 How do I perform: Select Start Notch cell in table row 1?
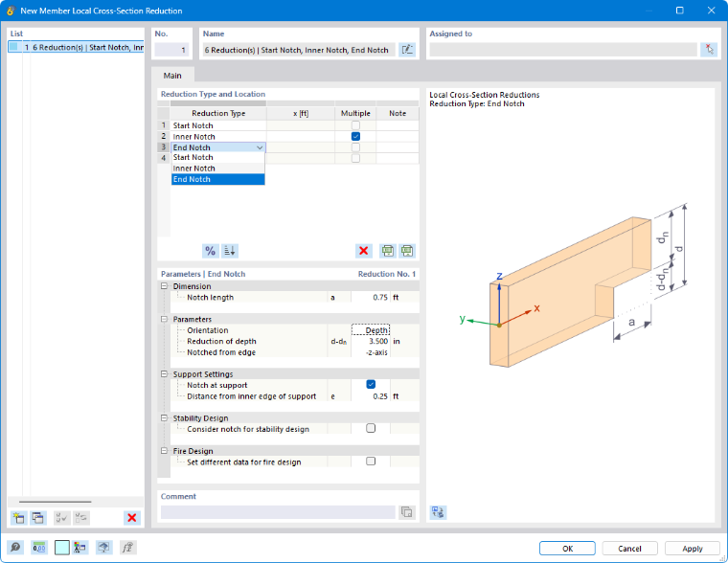pos(217,125)
